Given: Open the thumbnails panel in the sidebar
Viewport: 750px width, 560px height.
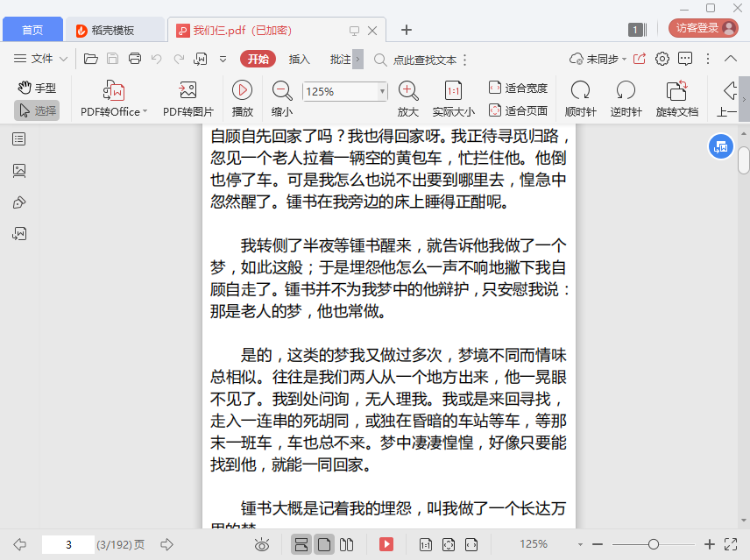Looking at the screenshot, I should [19, 171].
